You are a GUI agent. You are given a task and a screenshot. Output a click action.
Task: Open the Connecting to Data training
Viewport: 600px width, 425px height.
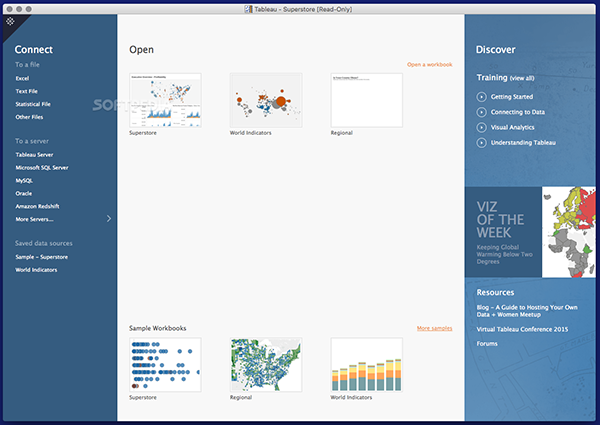tap(518, 112)
